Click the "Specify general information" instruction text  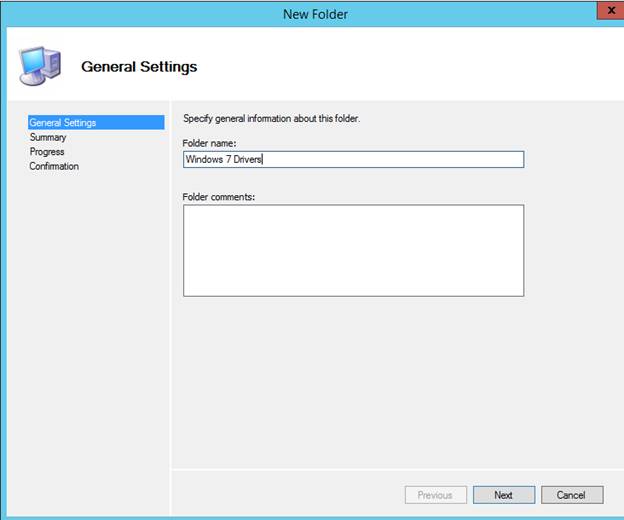[x=271, y=119]
